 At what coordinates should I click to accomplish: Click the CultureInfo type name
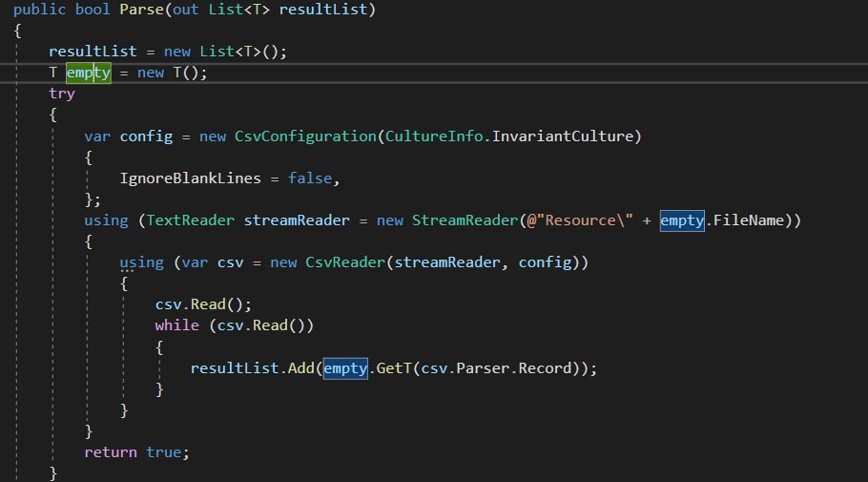[x=433, y=136]
